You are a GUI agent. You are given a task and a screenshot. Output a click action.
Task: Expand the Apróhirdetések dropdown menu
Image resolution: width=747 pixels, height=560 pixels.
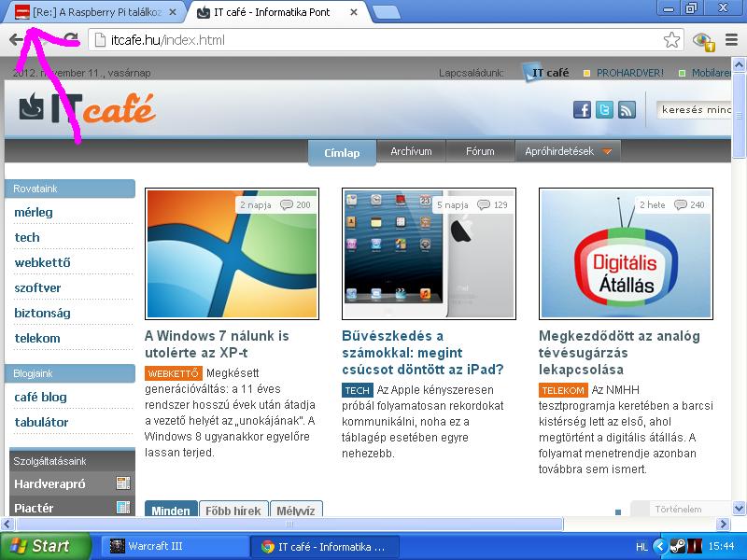tap(568, 151)
